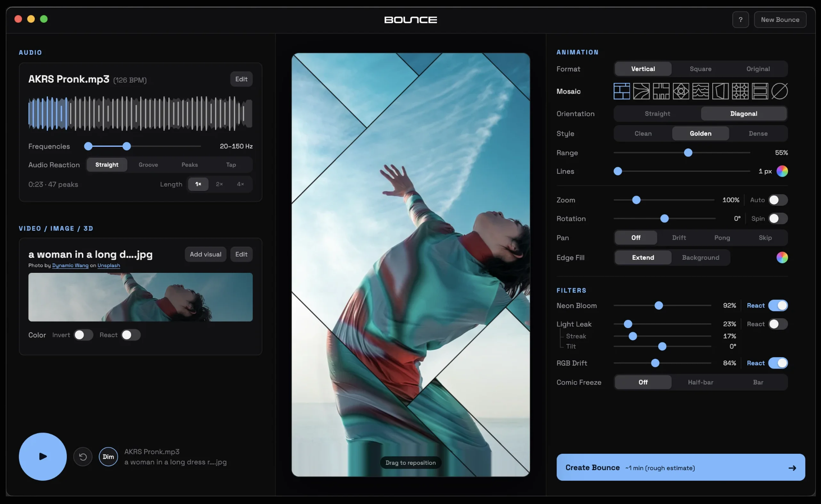Toggle the Dim circle button
The width and height of the screenshot is (821, 504).
pyautogui.click(x=108, y=457)
